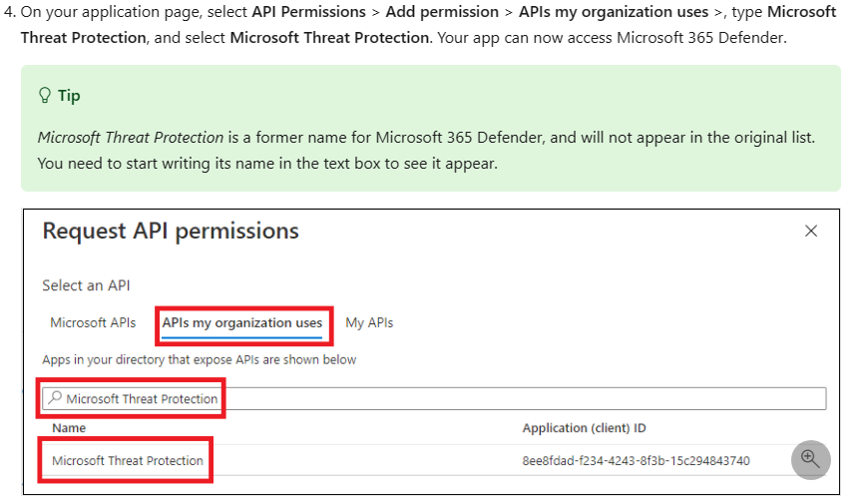Close the Request API permissions panel
The height and width of the screenshot is (500, 868).
[810, 231]
